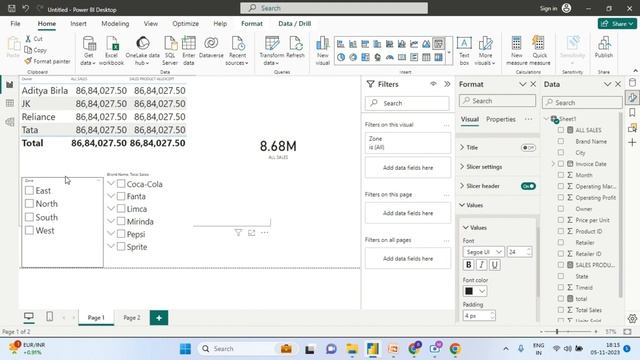Screen dimensions: 640x360
Task: Apply Bold to slicer values
Action: [469, 265]
